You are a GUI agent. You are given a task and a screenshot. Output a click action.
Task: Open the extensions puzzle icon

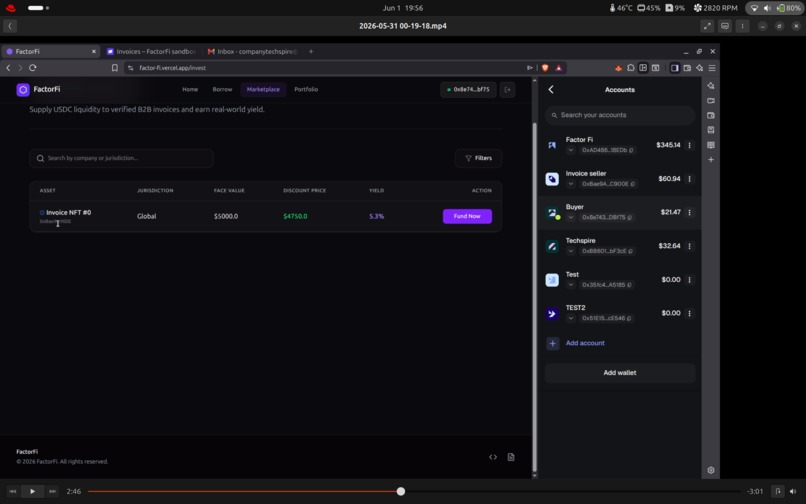[631, 68]
